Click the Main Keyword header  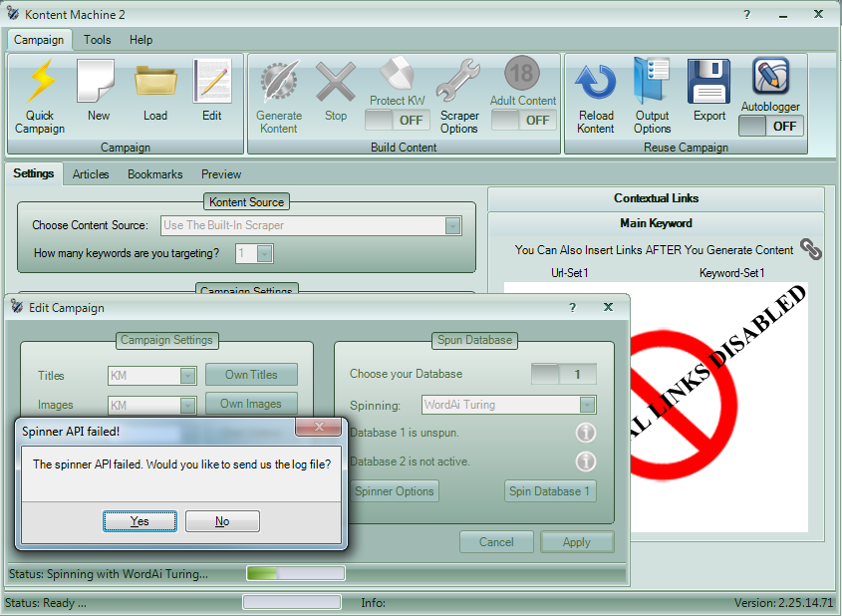pyautogui.click(x=656, y=223)
